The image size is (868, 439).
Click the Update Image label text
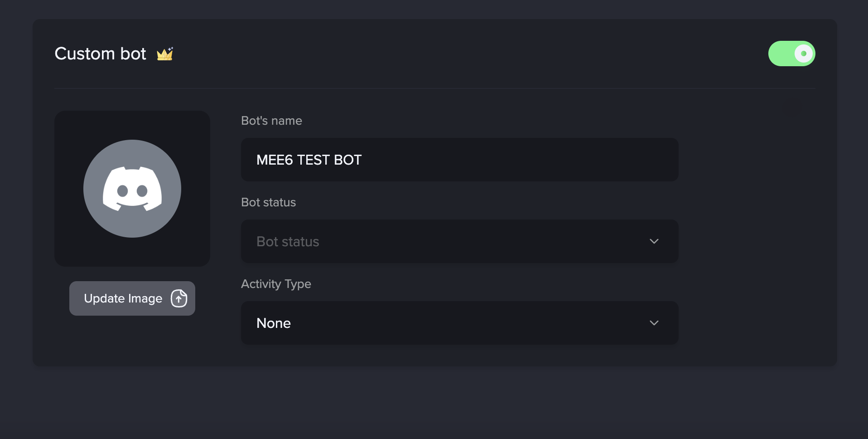123,298
